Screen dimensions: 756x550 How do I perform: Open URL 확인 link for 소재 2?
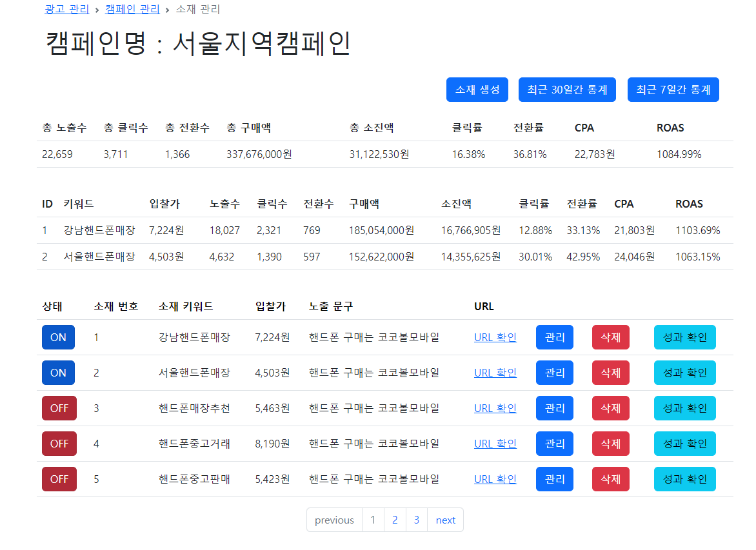(x=495, y=373)
